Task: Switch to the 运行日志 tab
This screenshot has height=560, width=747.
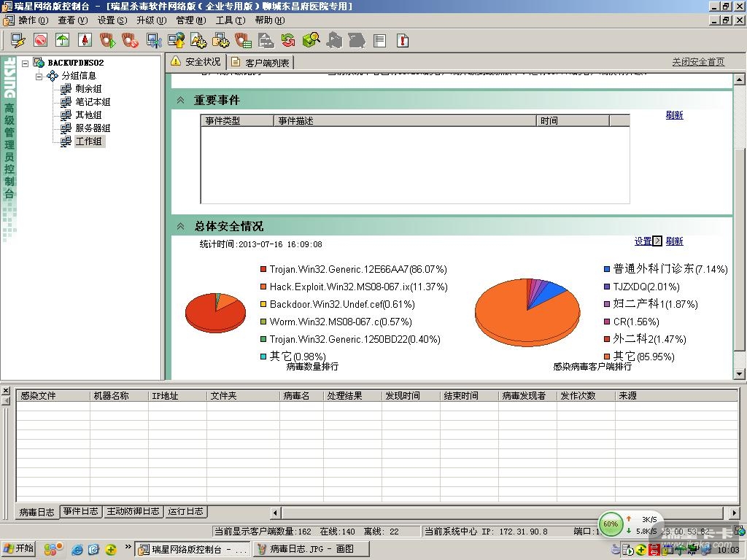Action: pyautogui.click(x=185, y=511)
